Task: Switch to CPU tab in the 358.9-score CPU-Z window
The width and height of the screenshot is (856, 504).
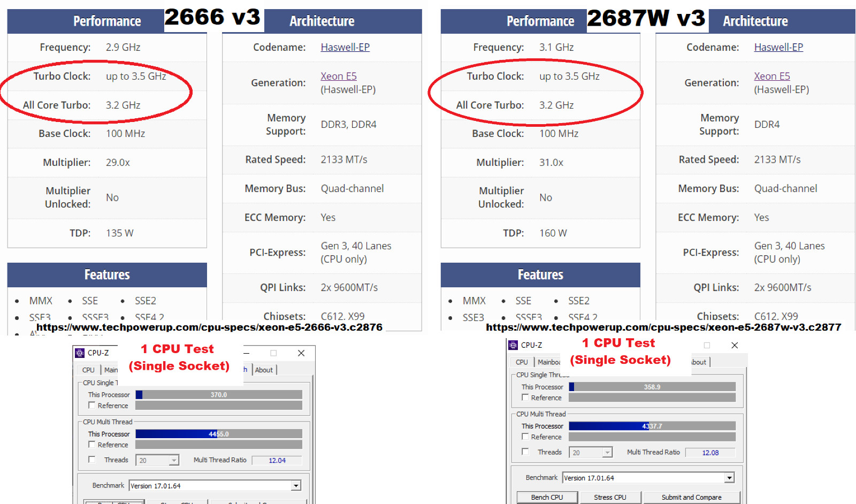Action: pyautogui.click(x=522, y=362)
